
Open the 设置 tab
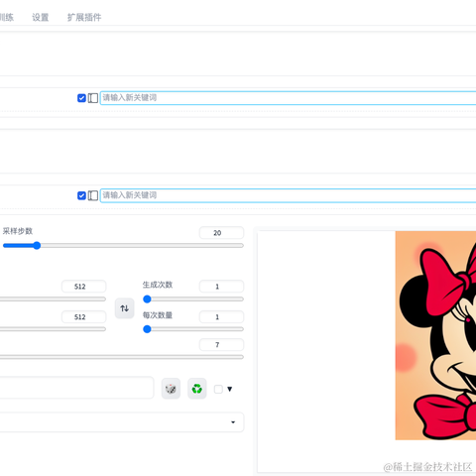(41, 17)
